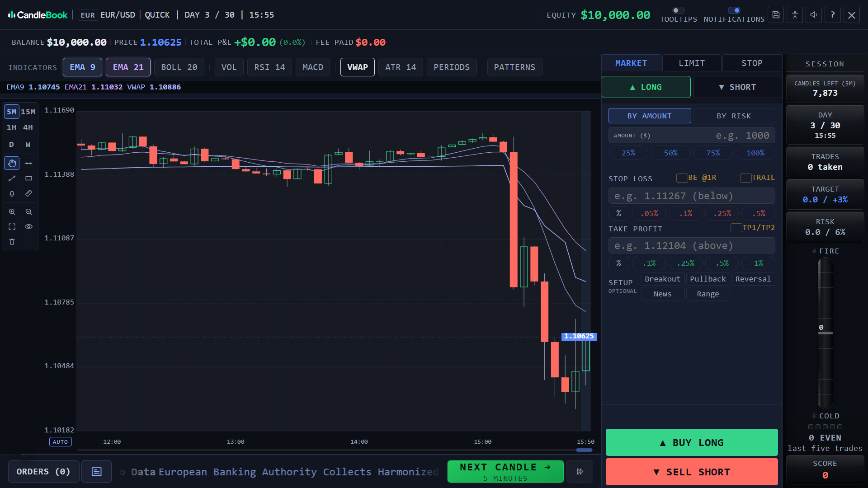Select the 15M timeframe
The width and height of the screenshot is (868, 488).
pos(28,112)
